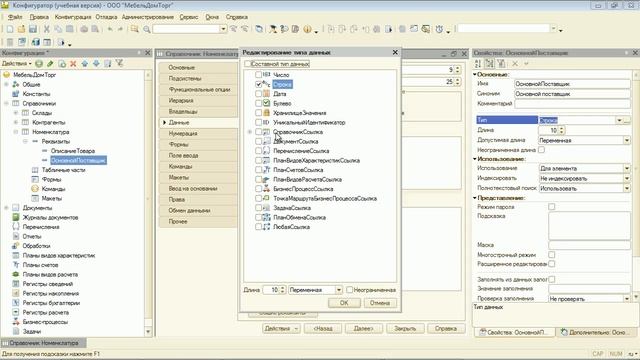The width and height of the screenshot is (640, 360).
Task: Click OK in the type editing dialog
Action: [x=344, y=303]
